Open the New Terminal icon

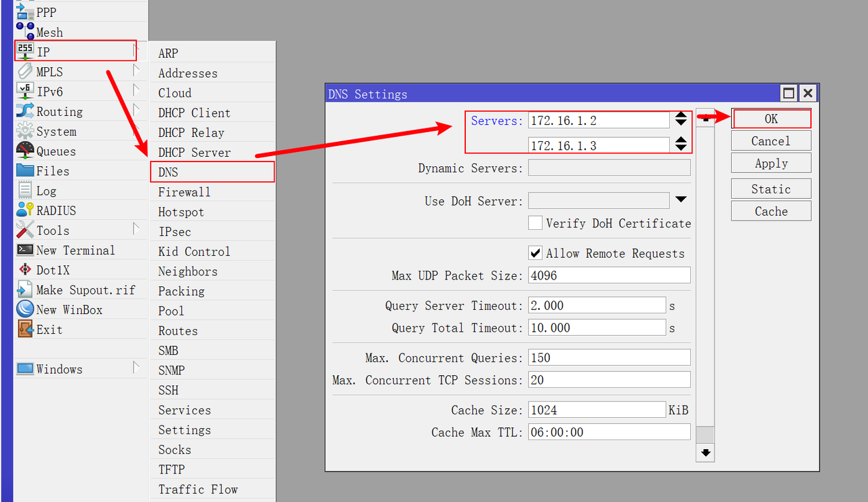(25, 250)
